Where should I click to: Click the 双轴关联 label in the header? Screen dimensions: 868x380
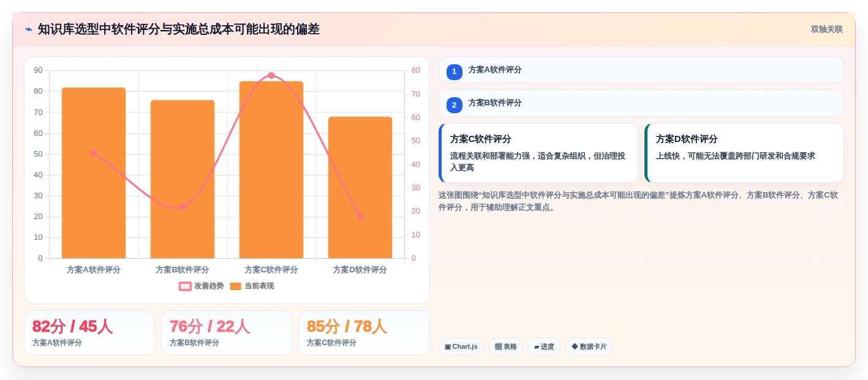(826, 29)
